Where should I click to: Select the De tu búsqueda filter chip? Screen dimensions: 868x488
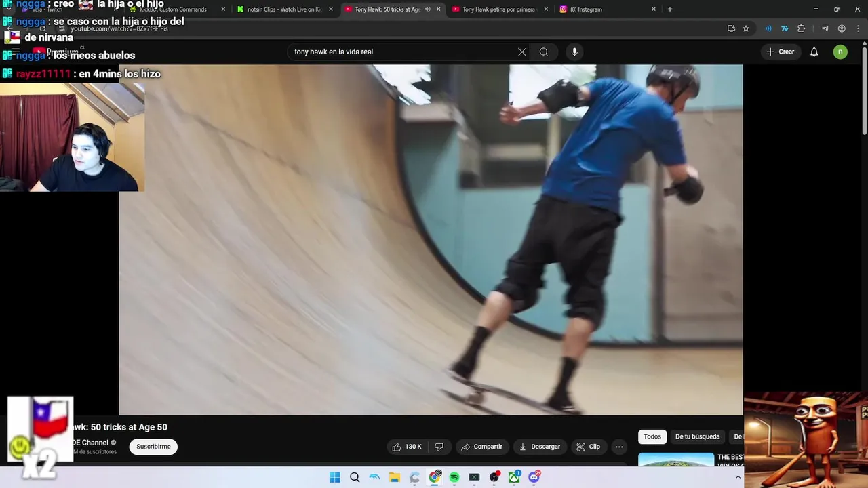[697, 436]
